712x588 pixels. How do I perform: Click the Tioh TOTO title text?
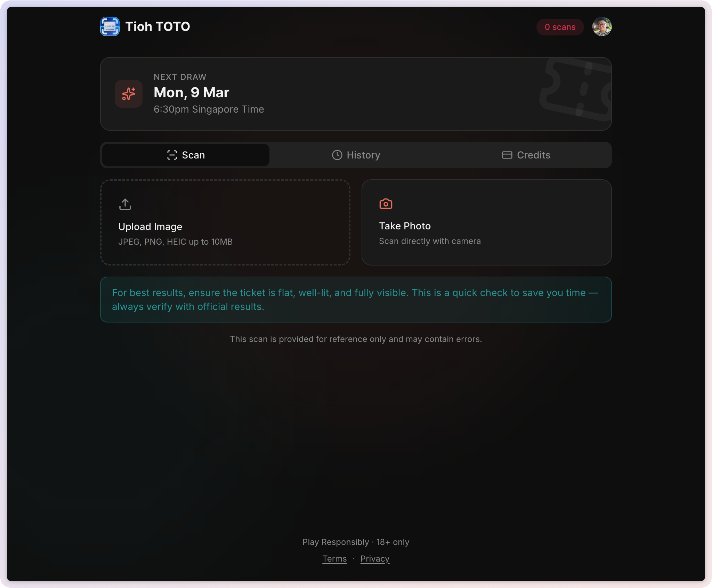(158, 26)
